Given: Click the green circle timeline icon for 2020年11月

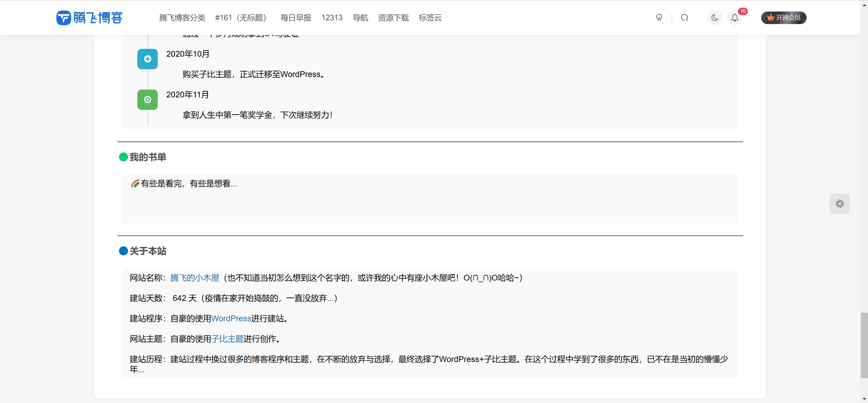Looking at the screenshot, I should [147, 99].
